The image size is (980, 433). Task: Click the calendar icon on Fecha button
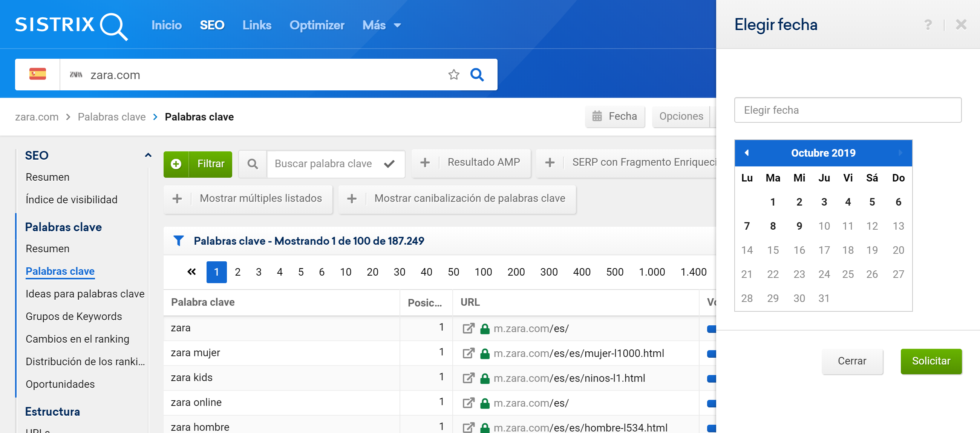pos(597,116)
